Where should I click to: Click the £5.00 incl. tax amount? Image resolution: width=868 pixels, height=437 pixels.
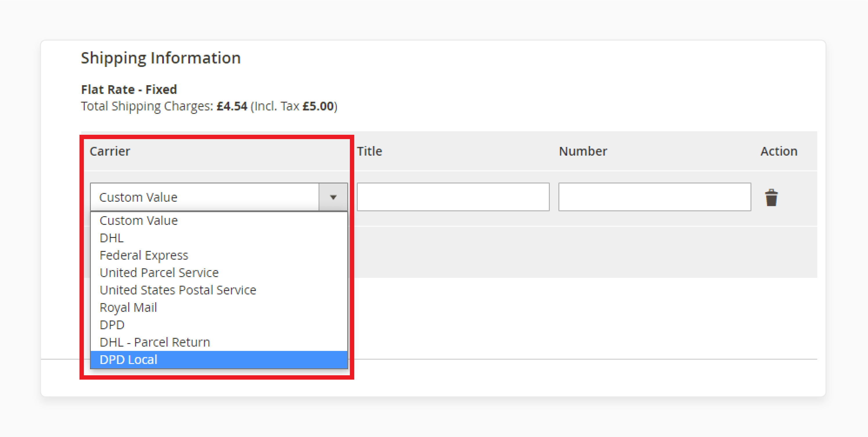pyautogui.click(x=318, y=106)
